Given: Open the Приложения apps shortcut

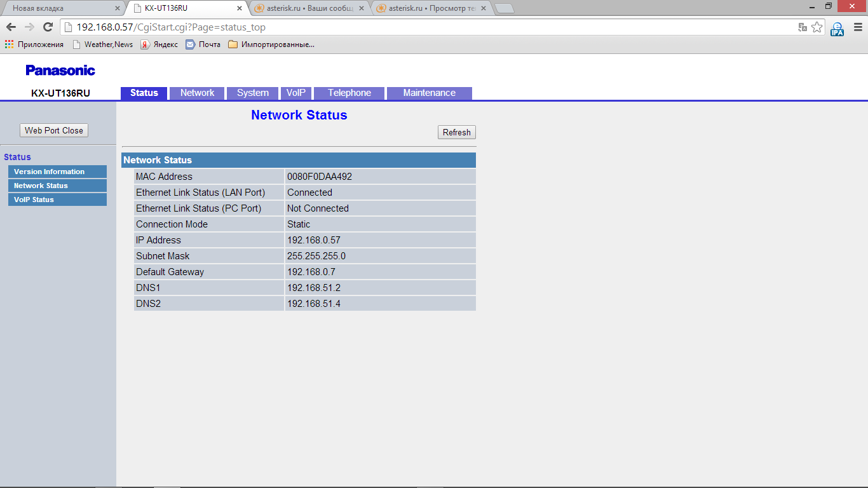Looking at the screenshot, I should pos(34,44).
